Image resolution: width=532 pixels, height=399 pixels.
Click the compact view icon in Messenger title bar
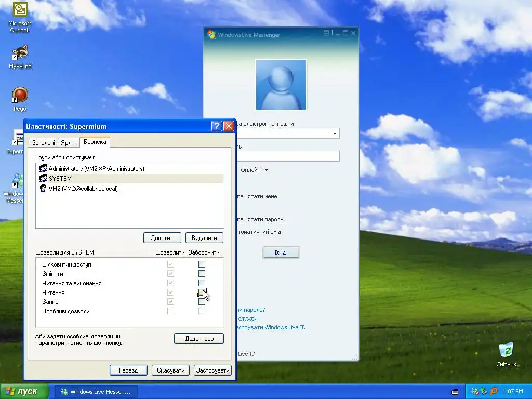[x=326, y=33]
